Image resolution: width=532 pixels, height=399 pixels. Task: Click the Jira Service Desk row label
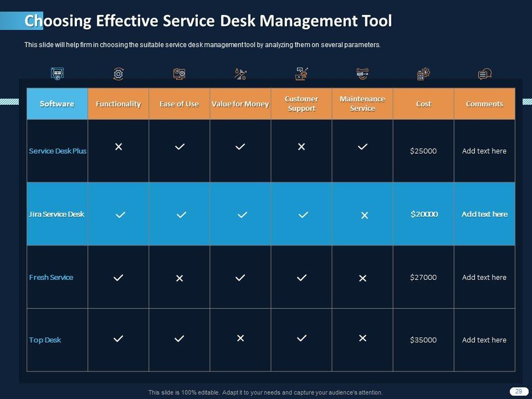[x=57, y=214]
